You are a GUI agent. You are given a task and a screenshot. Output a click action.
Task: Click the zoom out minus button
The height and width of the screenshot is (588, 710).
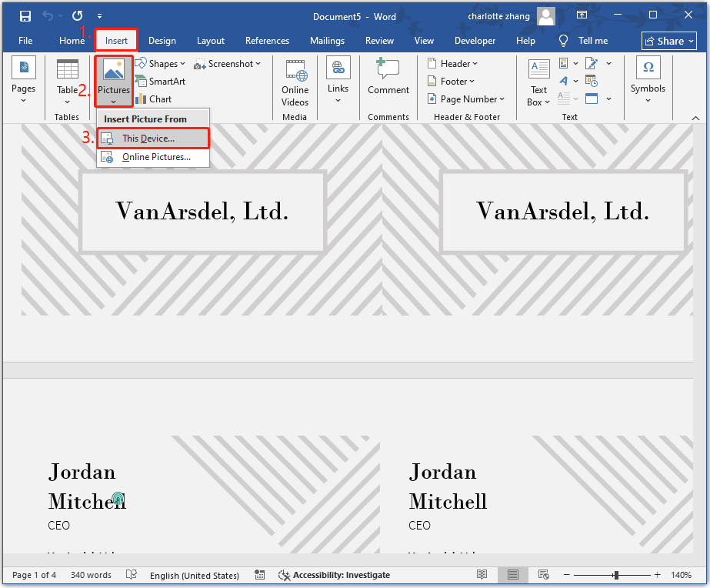point(566,575)
